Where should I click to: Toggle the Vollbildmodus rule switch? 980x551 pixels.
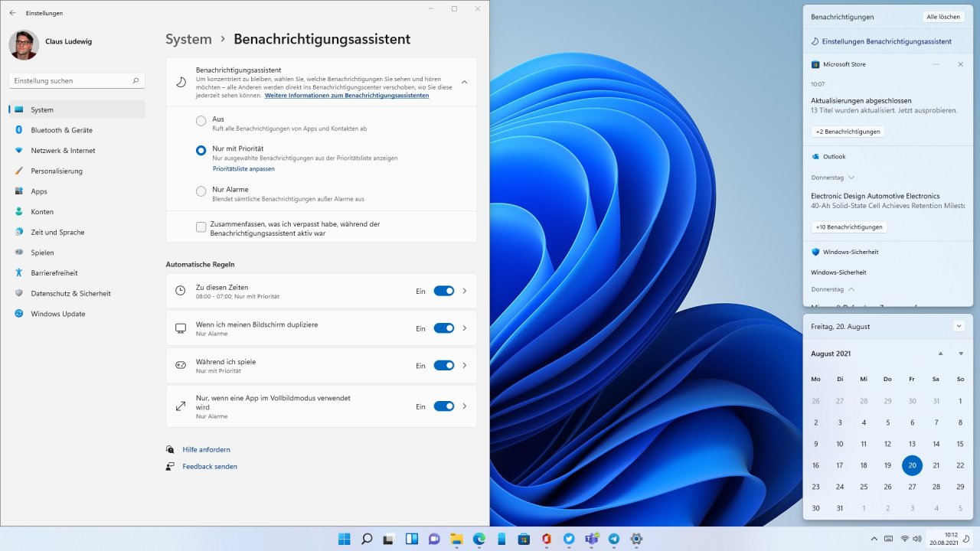click(444, 406)
